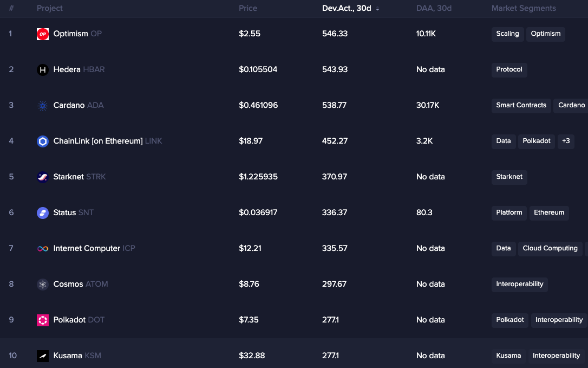Screen dimensions: 588x368
Task: Click the Cosmos ATOM logo icon
Action: (43, 284)
